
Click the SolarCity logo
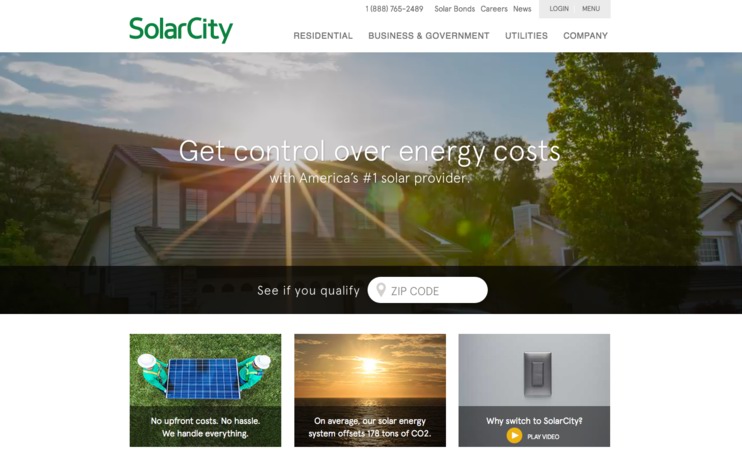(181, 29)
